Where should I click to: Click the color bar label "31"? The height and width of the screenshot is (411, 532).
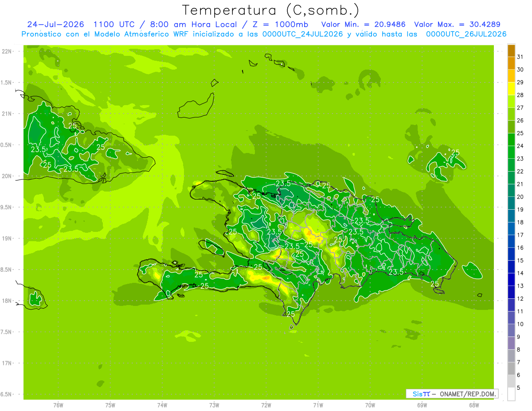(520, 56)
